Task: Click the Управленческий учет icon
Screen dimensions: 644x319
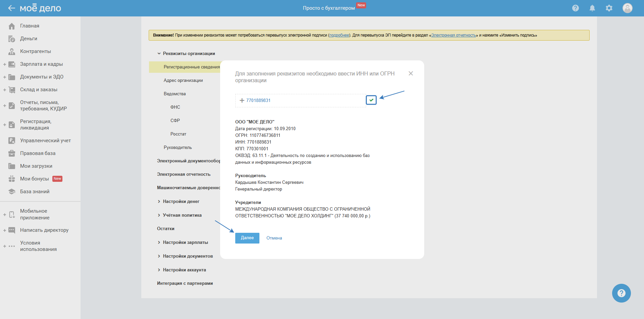Action: pos(12,141)
